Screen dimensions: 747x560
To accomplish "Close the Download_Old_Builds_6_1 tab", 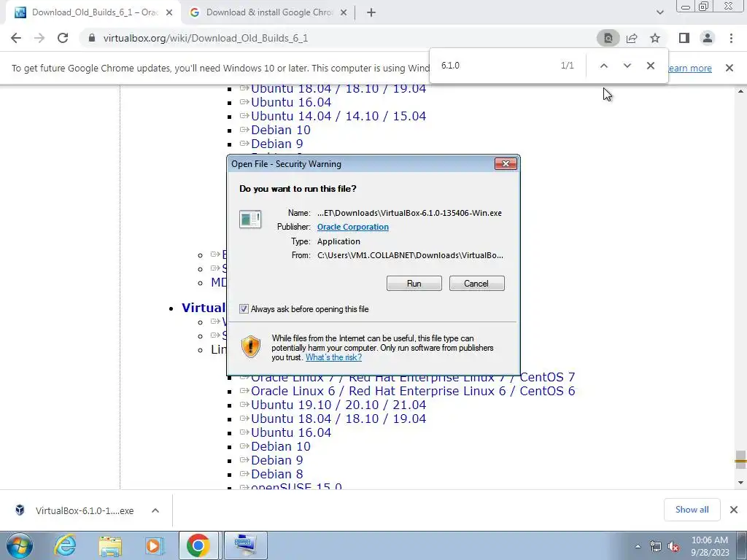I will (x=169, y=13).
